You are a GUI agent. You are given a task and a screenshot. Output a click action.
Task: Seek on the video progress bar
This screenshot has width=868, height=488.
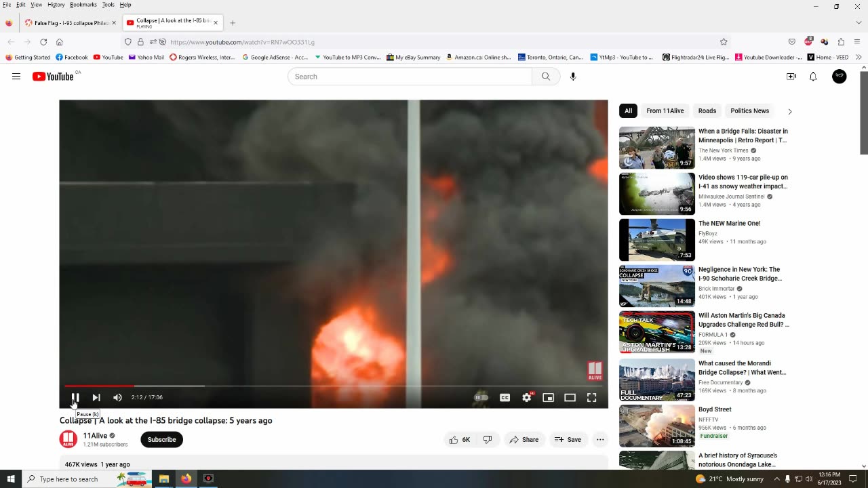(x=334, y=386)
